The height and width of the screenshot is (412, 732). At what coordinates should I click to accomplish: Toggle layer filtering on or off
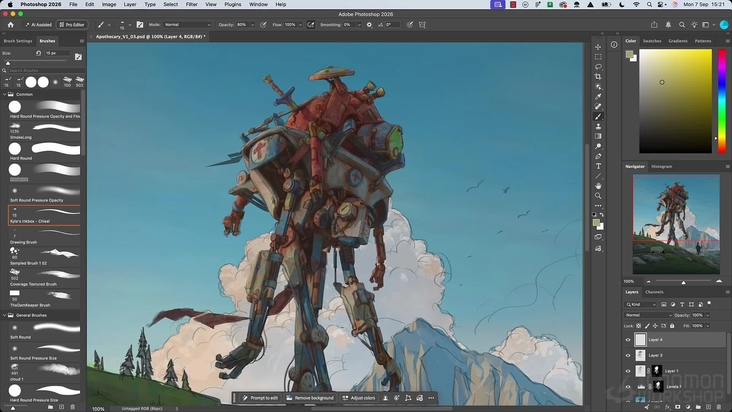tap(710, 304)
